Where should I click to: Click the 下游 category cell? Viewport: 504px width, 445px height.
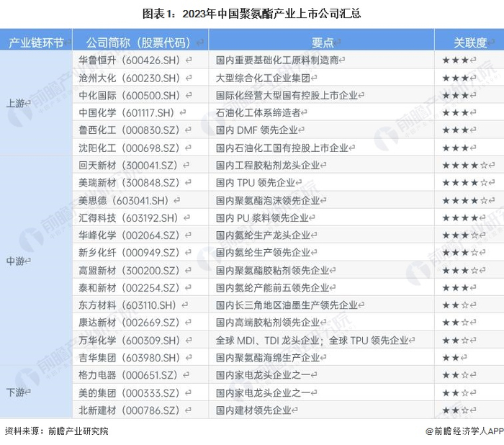point(36,392)
